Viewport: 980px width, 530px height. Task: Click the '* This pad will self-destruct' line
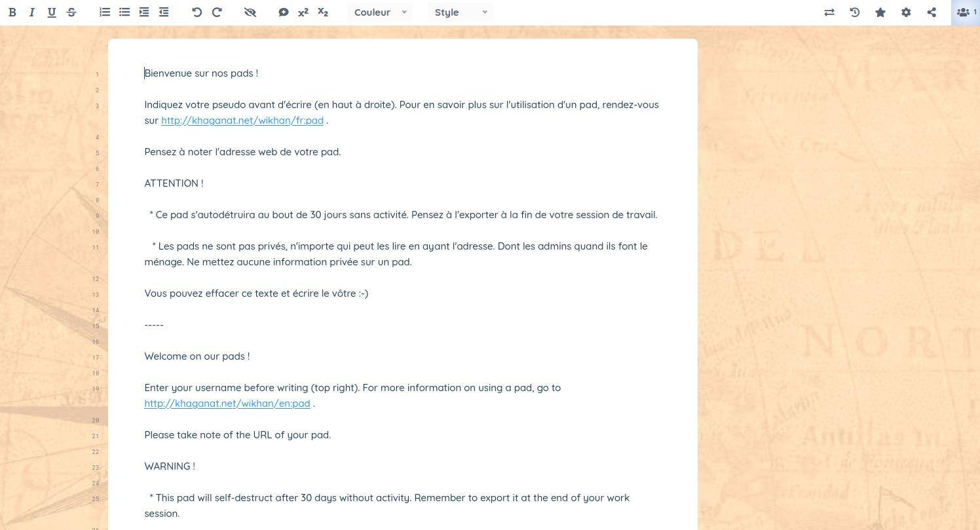pos(387,506)
